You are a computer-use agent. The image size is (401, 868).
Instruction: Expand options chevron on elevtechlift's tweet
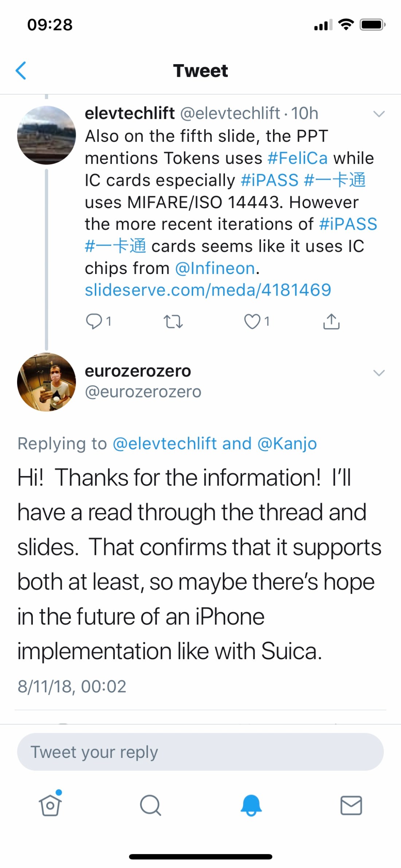[x=379, y=114]
